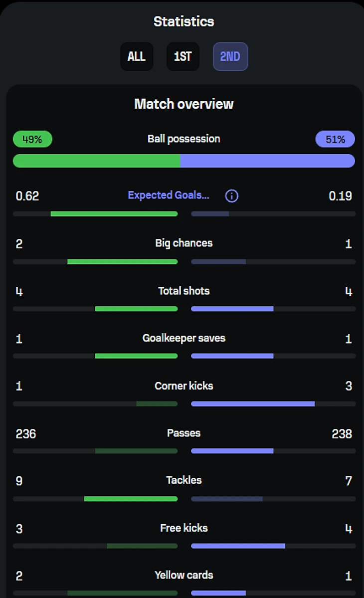The image size is (364, 598).
Task: Click the Corner kicks label
Action: pos(183,386)
